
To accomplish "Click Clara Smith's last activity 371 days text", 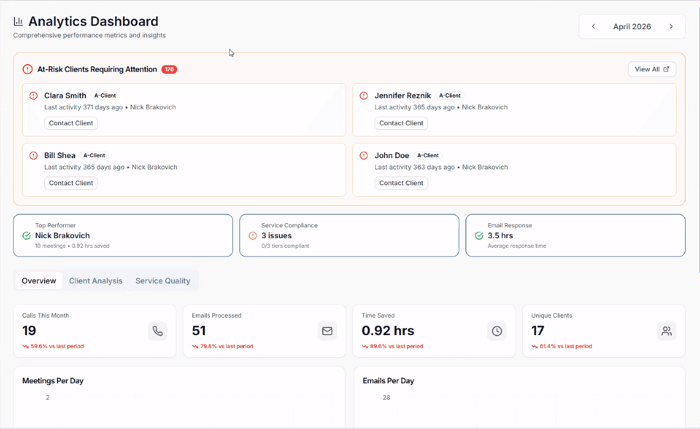I will click(83, 107).
